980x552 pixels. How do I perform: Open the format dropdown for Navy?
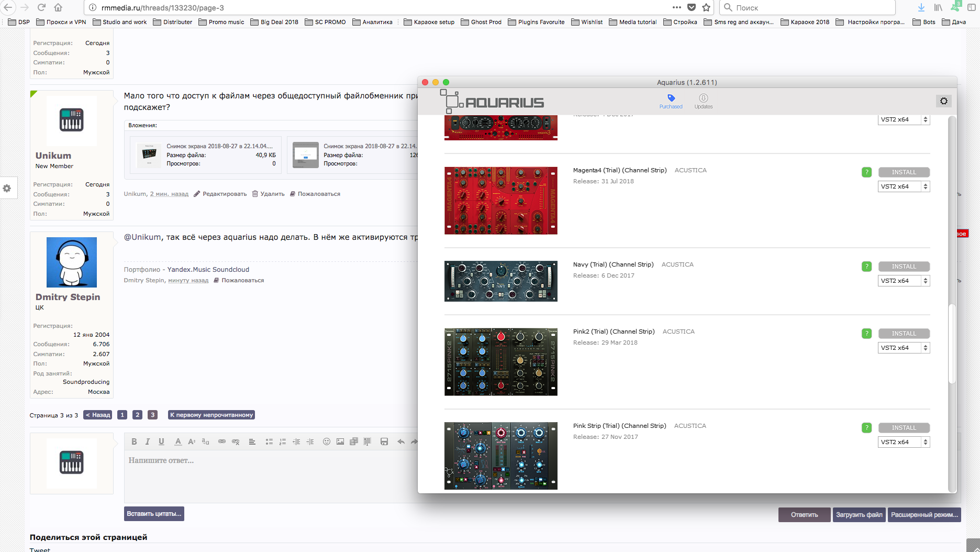tap(904, 281)
